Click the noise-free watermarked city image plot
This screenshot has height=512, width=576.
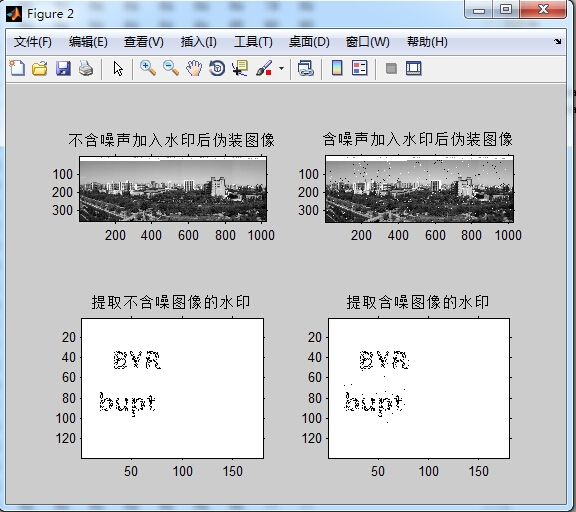[x=173, y=189]
